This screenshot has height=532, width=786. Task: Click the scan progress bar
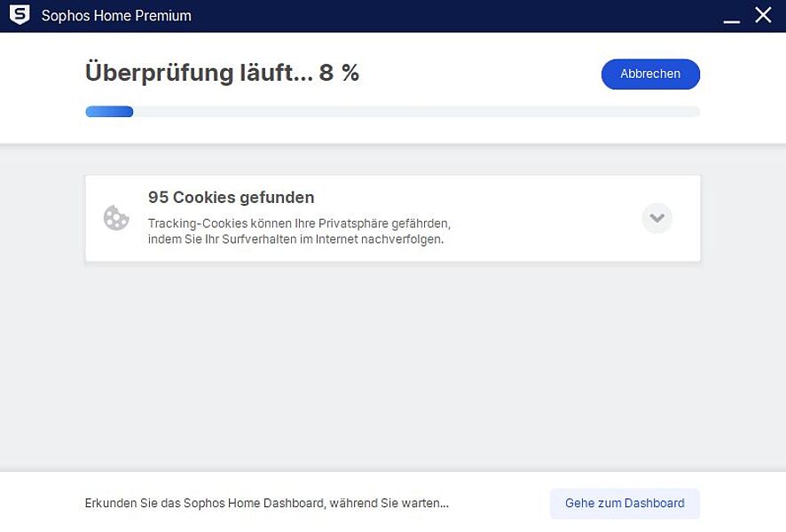[392, 111]
